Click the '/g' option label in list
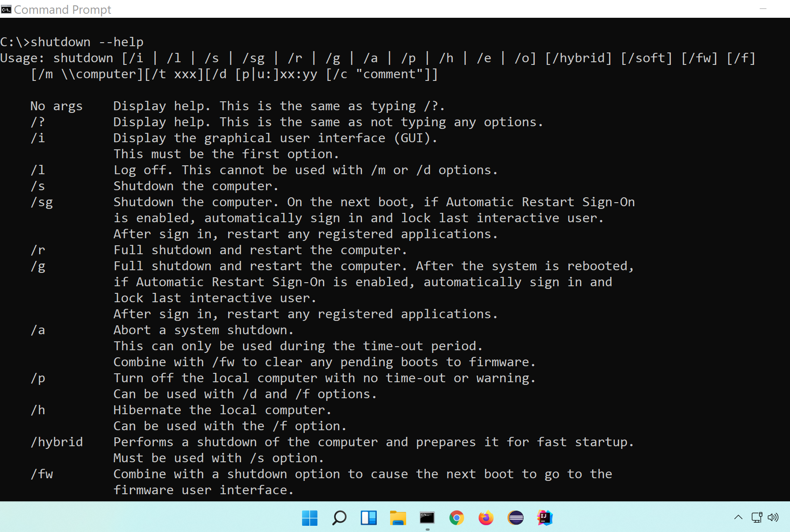790x532 pixels. pos(38,266)
